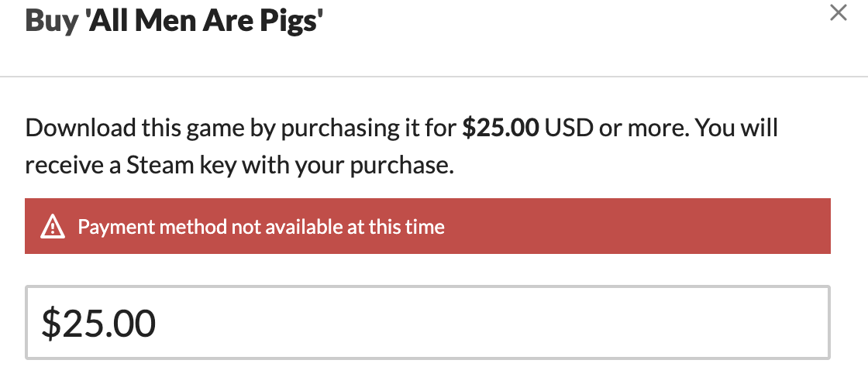The width and height of the screenshot is (868, 384).
Task: Click the word 'Buy' in title
Action: tap(51, 21)
